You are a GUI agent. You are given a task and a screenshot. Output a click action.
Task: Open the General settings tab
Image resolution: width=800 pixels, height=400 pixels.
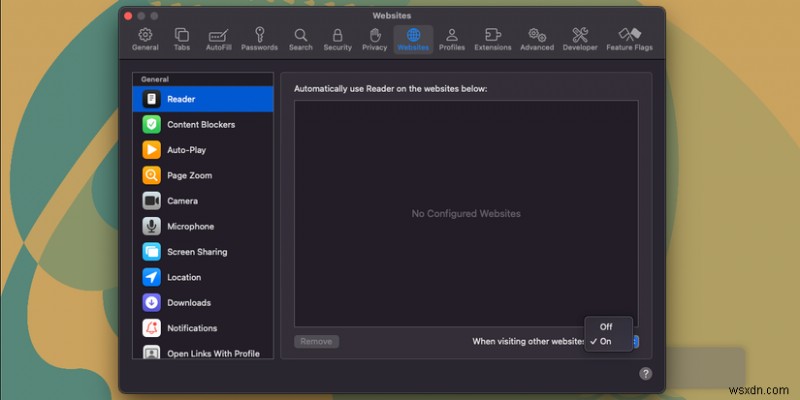click(145, 40)
